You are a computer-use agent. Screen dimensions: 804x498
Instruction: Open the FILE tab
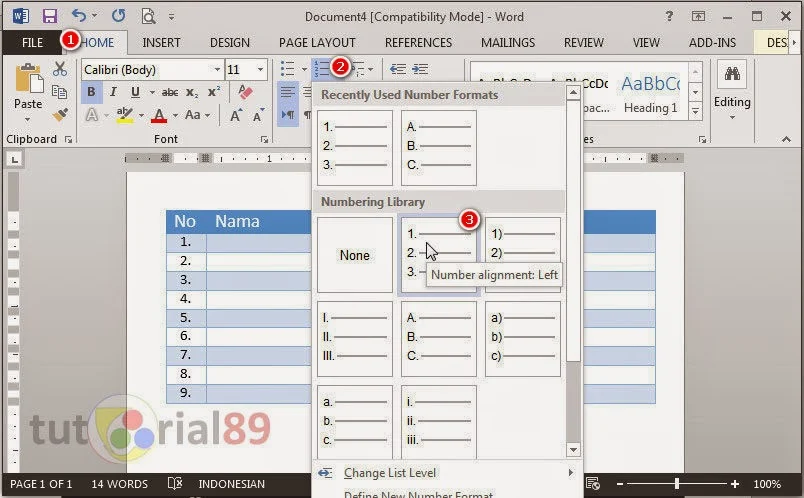point(32,43)
